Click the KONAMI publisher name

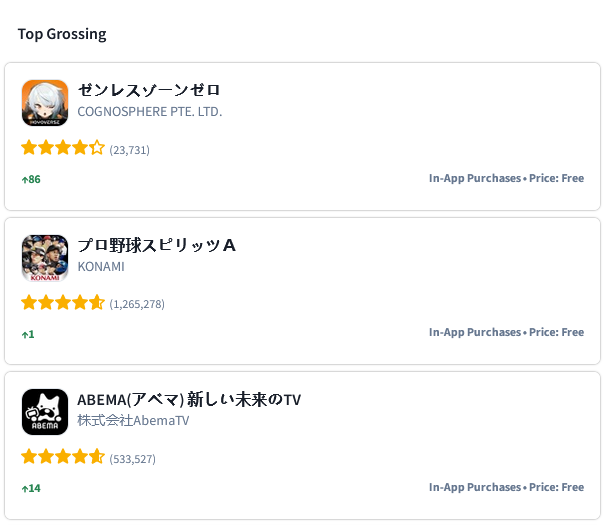click(101, 267)
